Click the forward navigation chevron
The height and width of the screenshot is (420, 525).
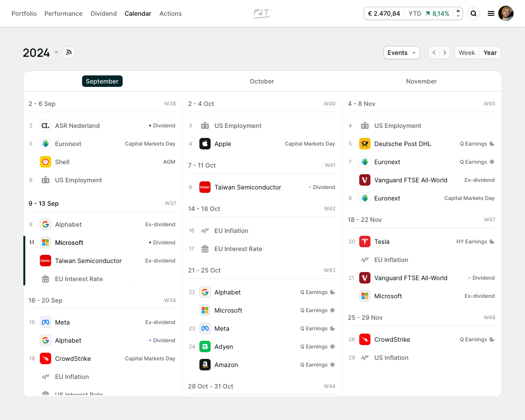click(x=445, y=52)
